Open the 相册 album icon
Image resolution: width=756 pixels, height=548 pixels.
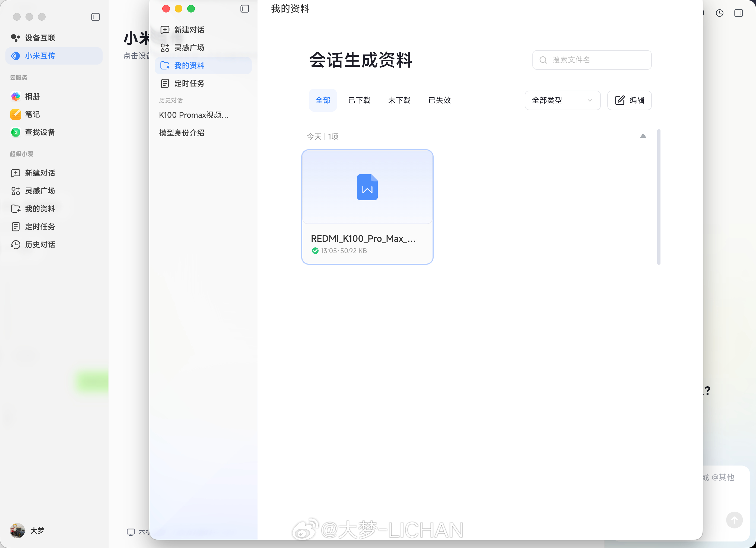[x=16, y=97]
